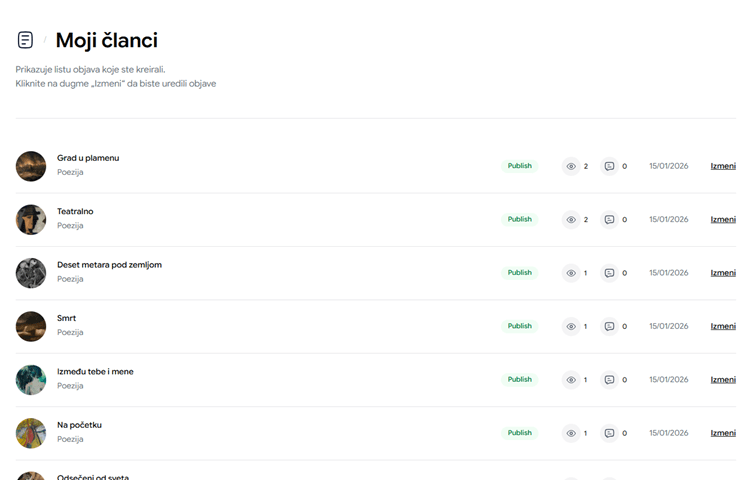Open the Između tebe i mene title
753x480 pixels.
tap(95, 372)
